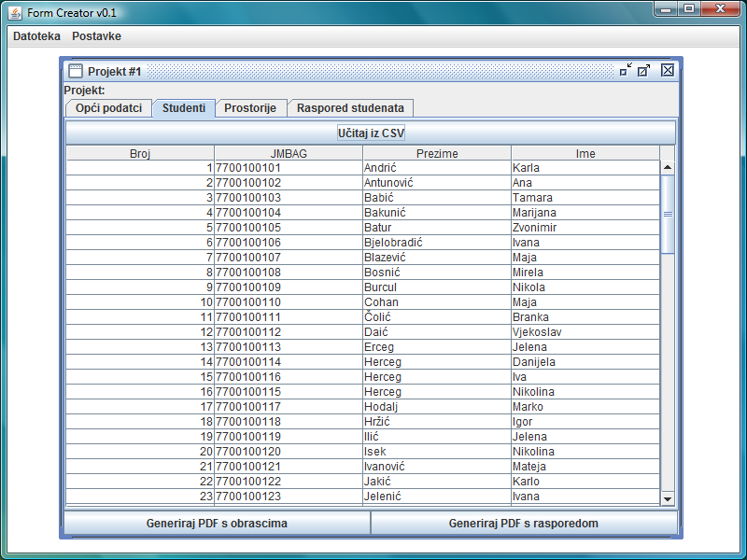Click the Prezime column header
Viewport: 747px width, 560px height.
click(436, 154)
